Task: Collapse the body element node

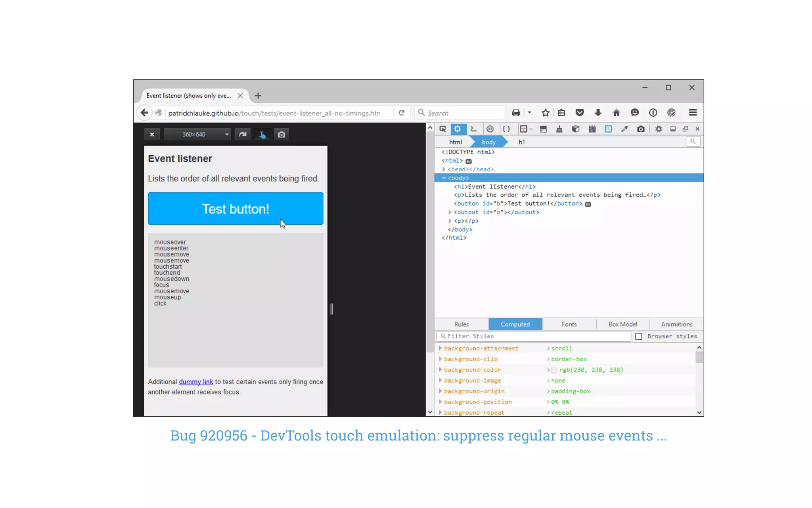Action: pos(444,178)
